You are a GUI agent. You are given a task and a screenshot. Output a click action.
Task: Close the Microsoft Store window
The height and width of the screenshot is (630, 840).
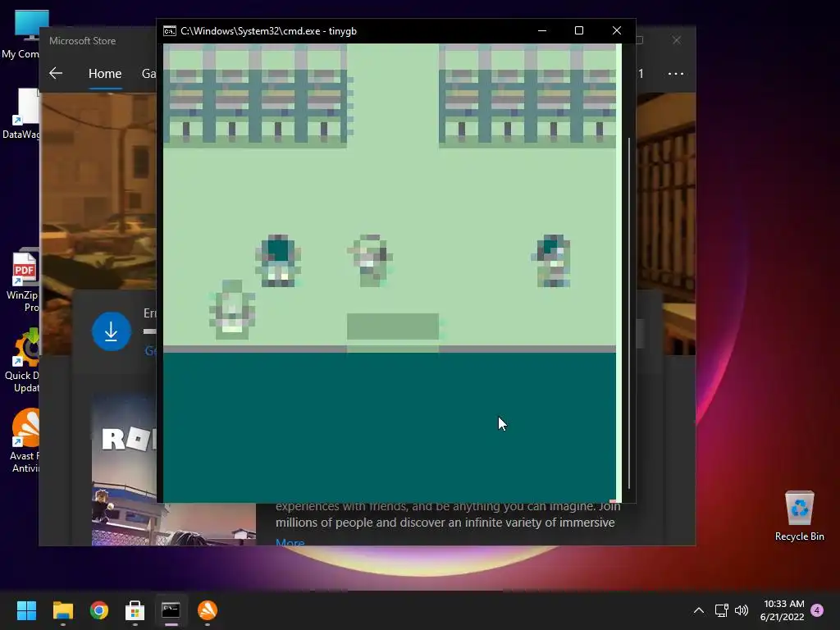pyautogui.click(x=677, y=40)
